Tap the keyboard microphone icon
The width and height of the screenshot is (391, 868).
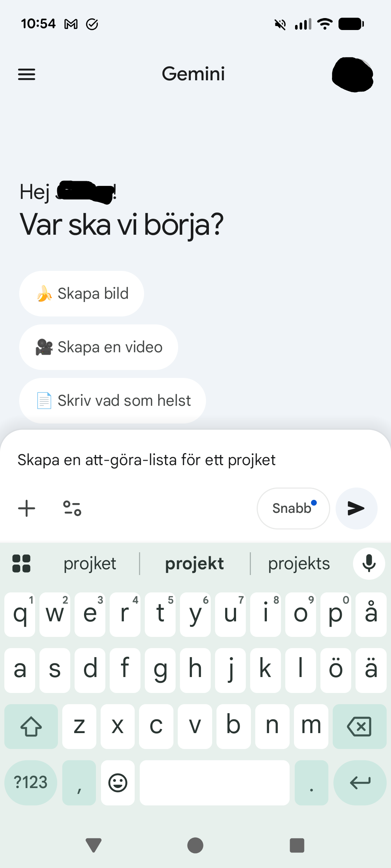(369, 563)
